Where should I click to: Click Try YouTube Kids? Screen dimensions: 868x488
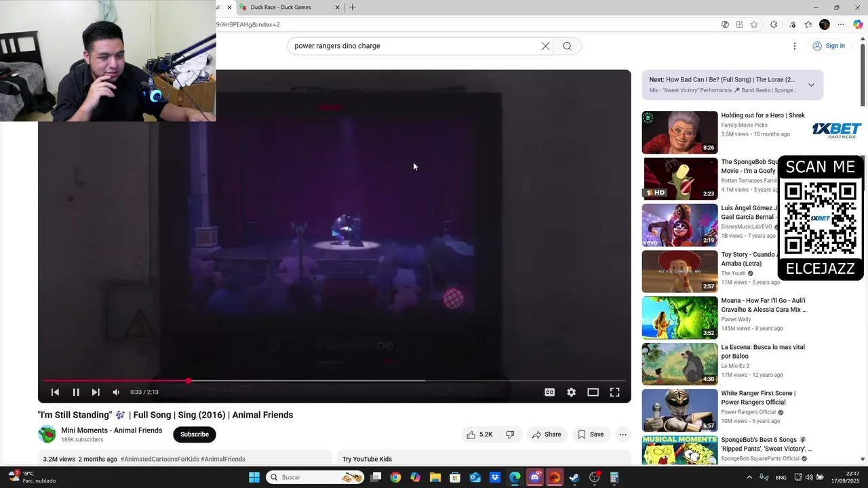pos(367,459)
